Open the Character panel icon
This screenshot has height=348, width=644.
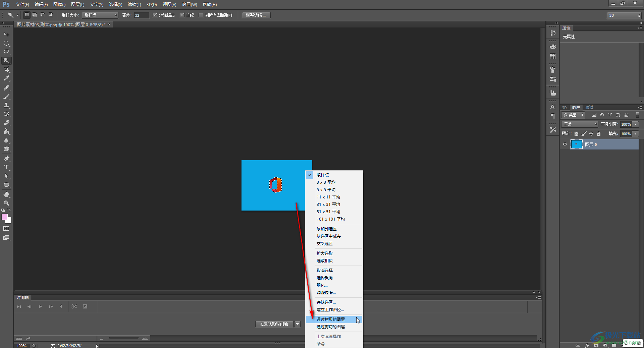(553, 107)
